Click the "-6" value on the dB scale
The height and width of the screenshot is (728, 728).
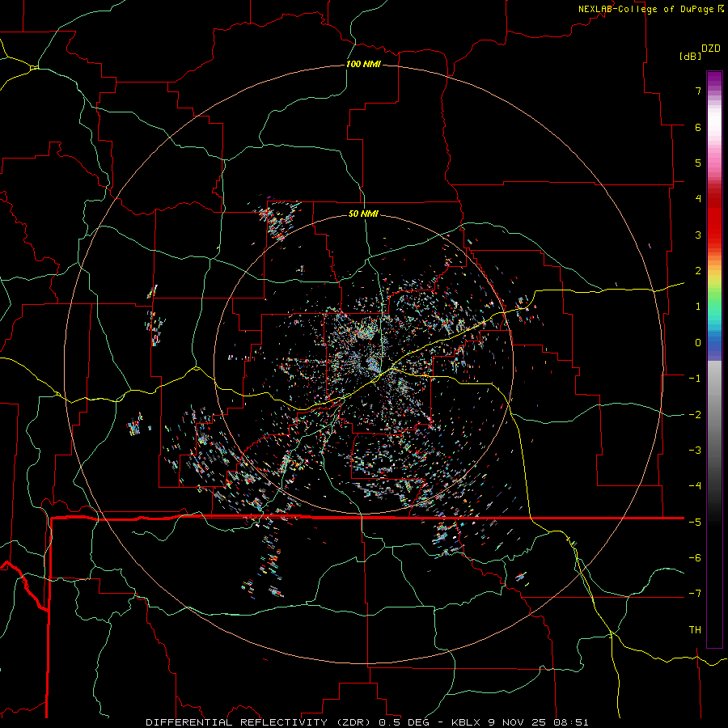[x=695, y=558]
